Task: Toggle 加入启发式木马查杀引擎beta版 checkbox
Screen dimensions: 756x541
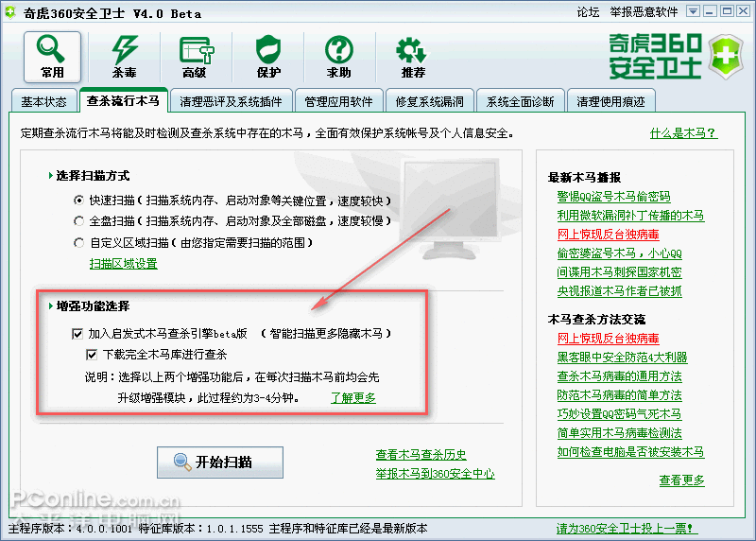Action: (x=77, y=334)
